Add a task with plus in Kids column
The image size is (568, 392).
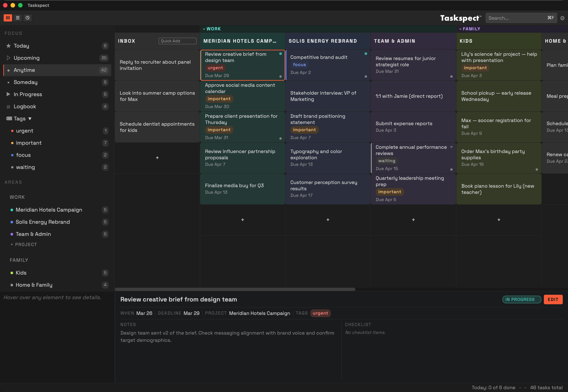[x=499, y=220]
